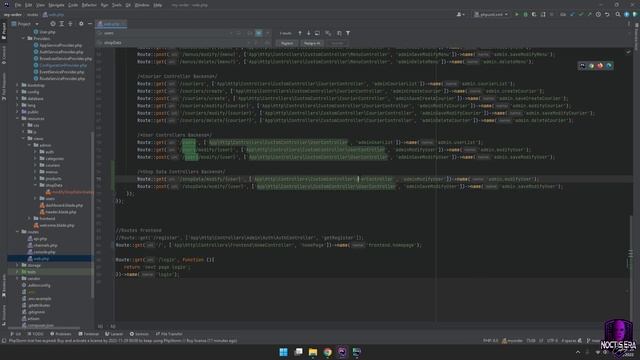
Task: Open preview in Firefox browser icon in editor
Action: 600,66
